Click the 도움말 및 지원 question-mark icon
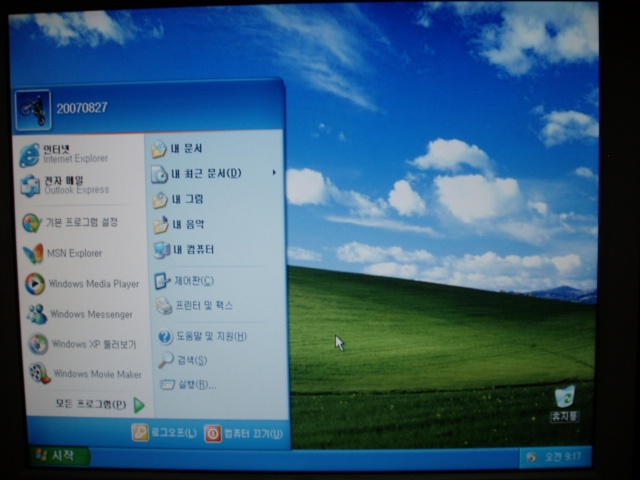This screenshot has width=640, height=480. coord(165,337)
